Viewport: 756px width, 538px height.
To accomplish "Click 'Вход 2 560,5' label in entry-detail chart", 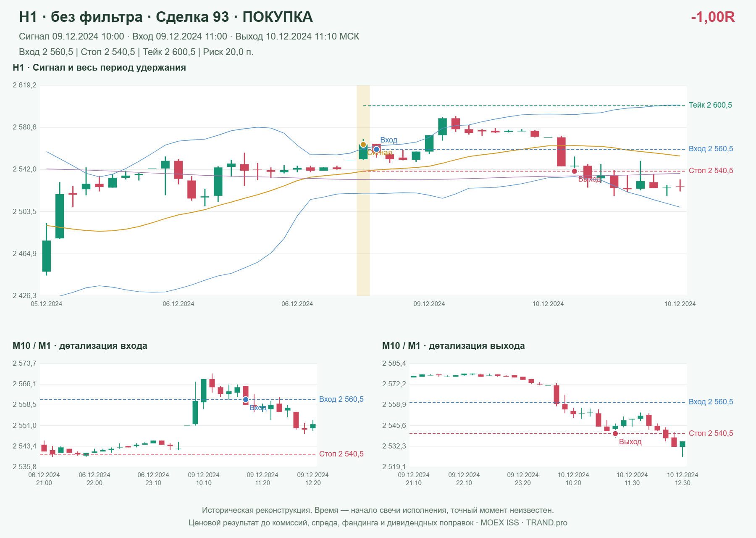I will coord(341,399).
